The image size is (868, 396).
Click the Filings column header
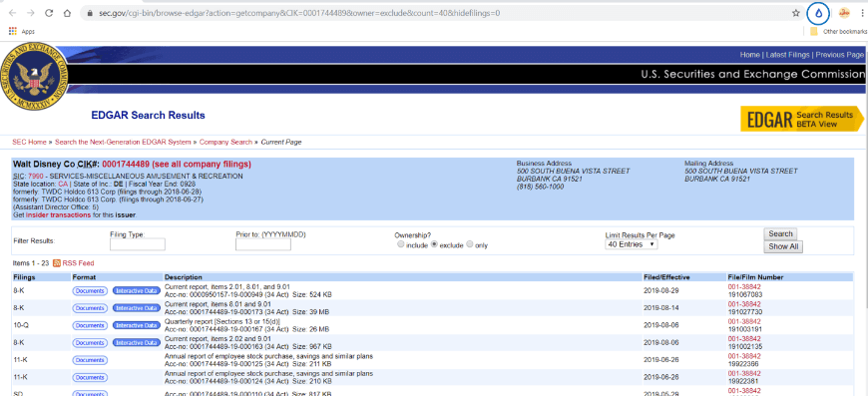[x=24, y=277]
